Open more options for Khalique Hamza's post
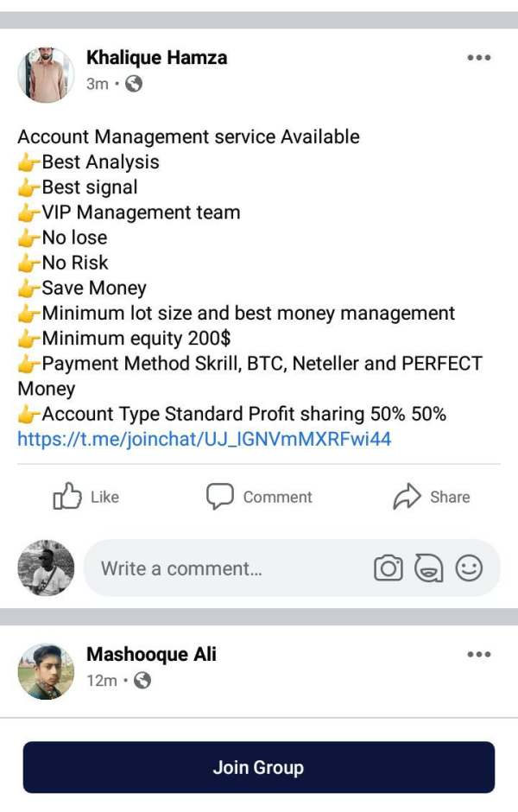Viewport: 518px width, 812px height. tap(478, 58)
